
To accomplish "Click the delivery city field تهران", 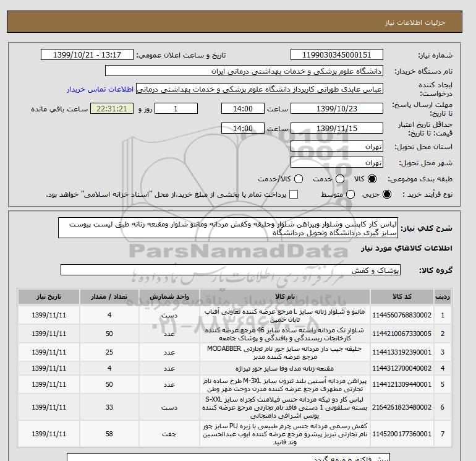I will [337, 163].
